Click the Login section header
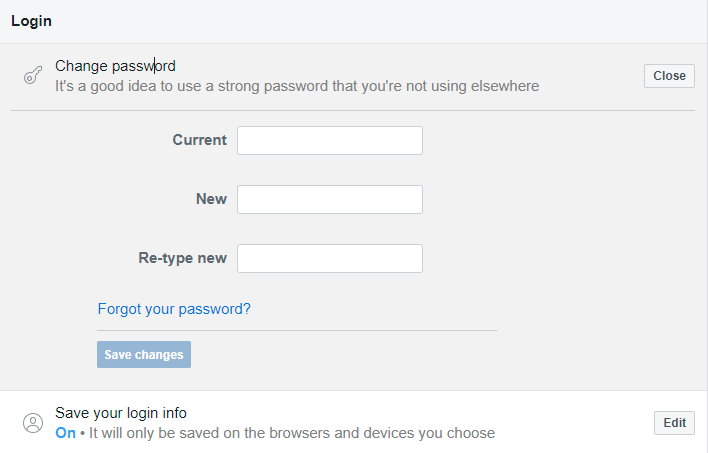Viewport: 708px width, 453px height. click(x=32, y=21)
